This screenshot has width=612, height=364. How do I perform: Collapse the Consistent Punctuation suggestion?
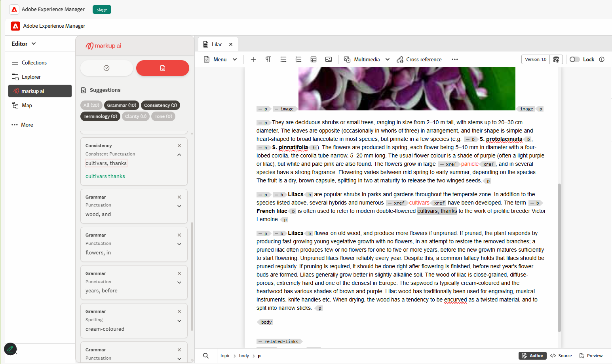[179, 155]
